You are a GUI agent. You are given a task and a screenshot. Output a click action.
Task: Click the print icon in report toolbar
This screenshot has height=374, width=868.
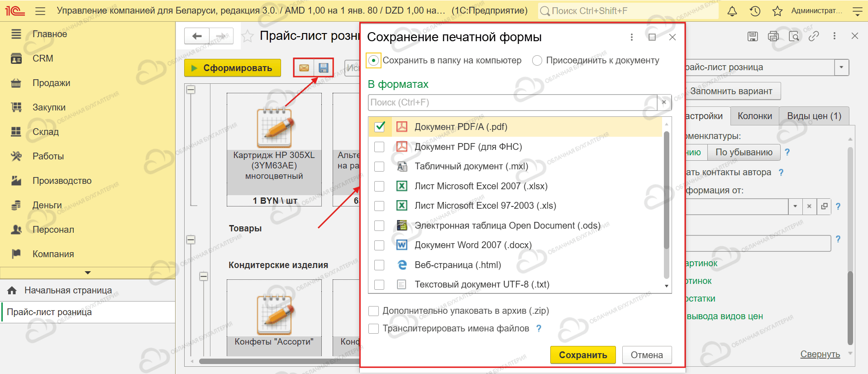point(773,36)
